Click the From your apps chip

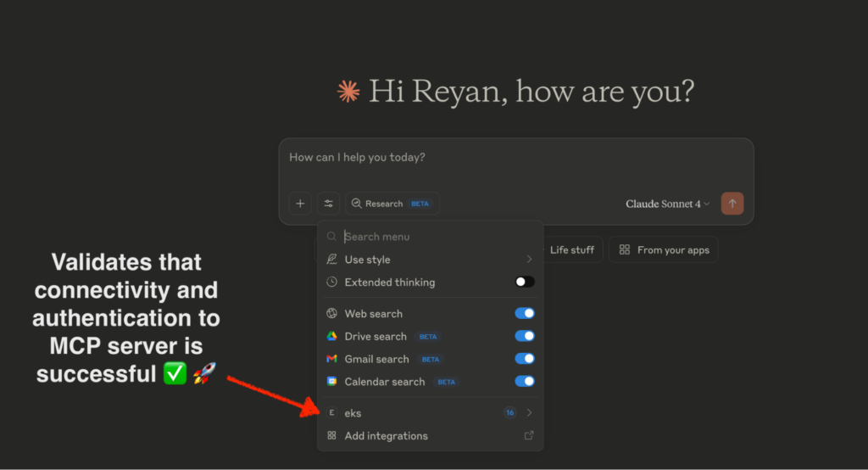tap(663, 249)
